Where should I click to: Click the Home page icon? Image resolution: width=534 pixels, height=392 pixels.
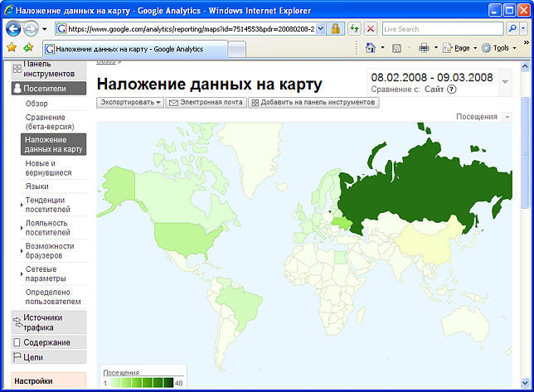point(370,47)
